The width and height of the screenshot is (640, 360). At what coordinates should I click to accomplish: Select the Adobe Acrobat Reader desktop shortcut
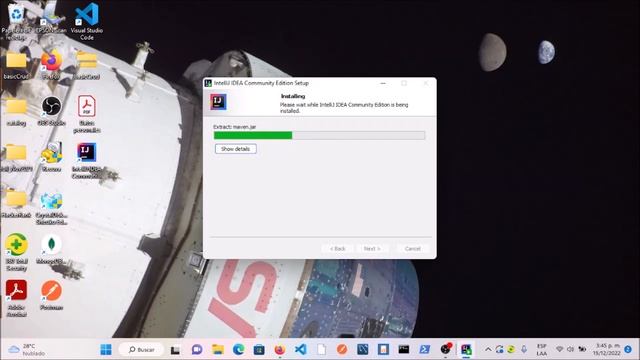[x=16, y=298]
